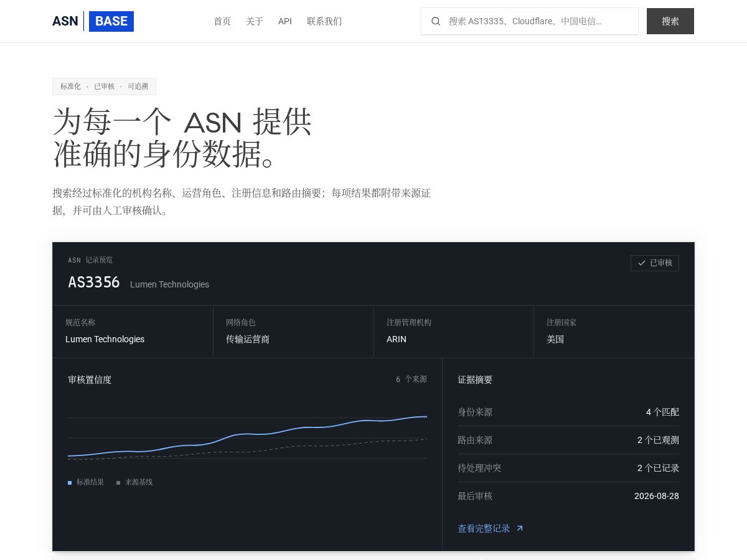Click the 规范名称 field label

pos(80,322)
